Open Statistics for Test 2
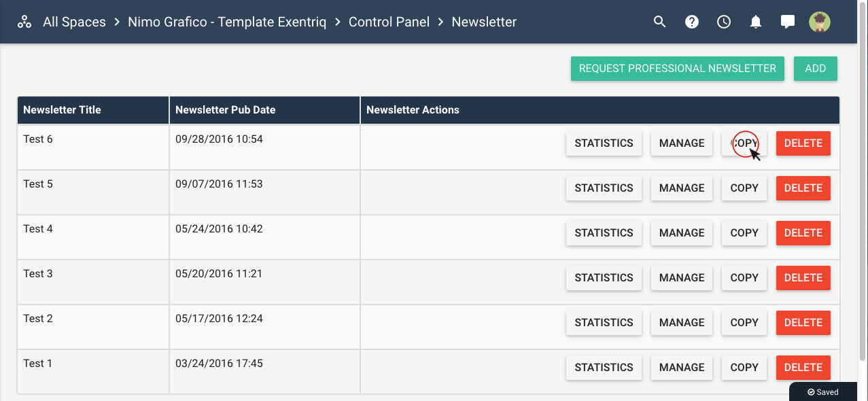This screenshot has height=401, width=868. pyautogui.click(x=604, y=323)
